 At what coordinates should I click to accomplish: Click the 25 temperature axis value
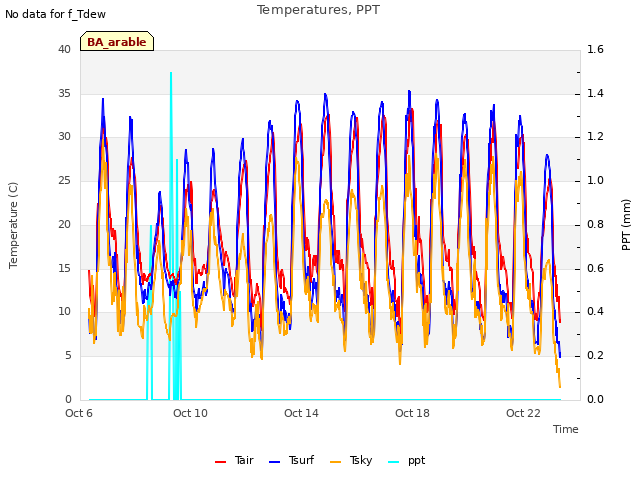click(x=64, y=180)
